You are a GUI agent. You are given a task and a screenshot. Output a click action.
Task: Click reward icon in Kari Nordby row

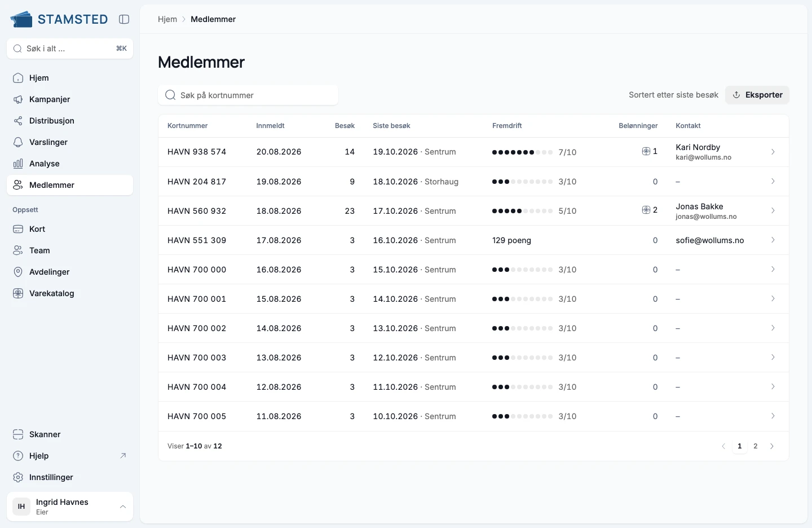pyautogui.click(x=646, y=151)
